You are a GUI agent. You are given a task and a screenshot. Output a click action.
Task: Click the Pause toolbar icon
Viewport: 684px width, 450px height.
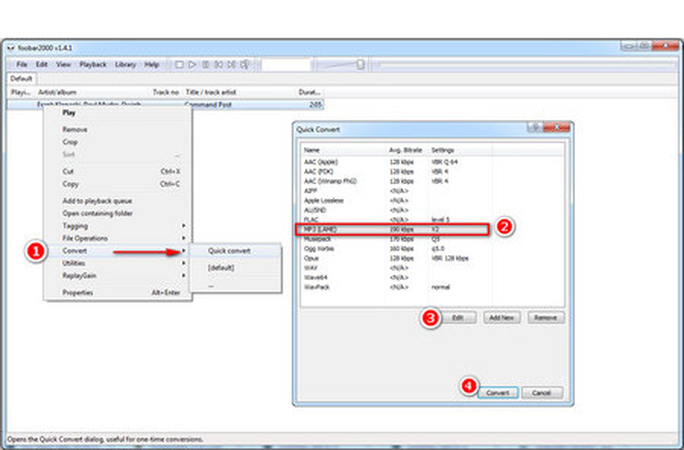pos(205,65)
